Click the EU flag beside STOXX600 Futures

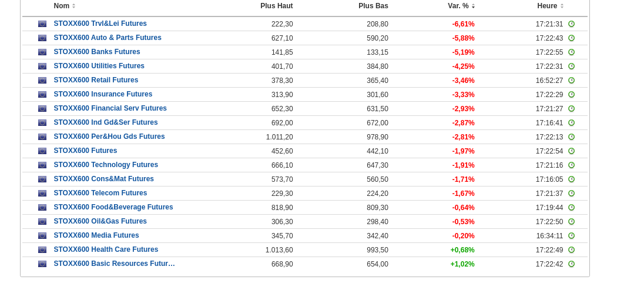(x=42, y=151)
